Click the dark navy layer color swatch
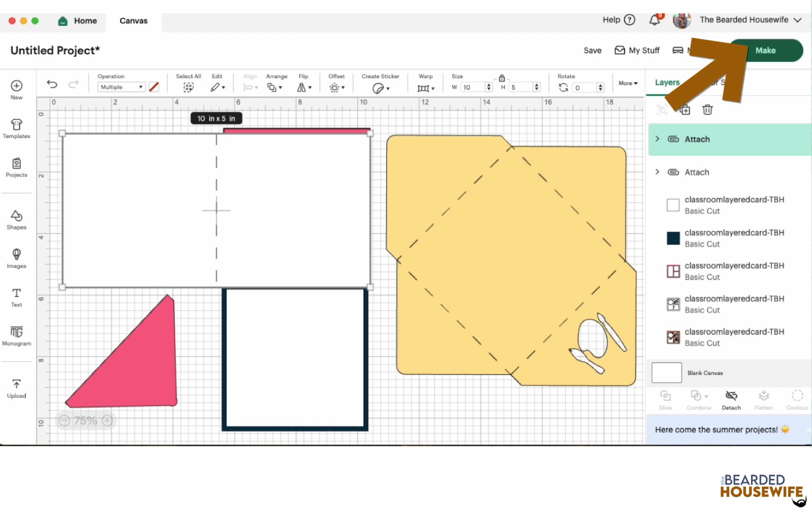 pos(673,238)
